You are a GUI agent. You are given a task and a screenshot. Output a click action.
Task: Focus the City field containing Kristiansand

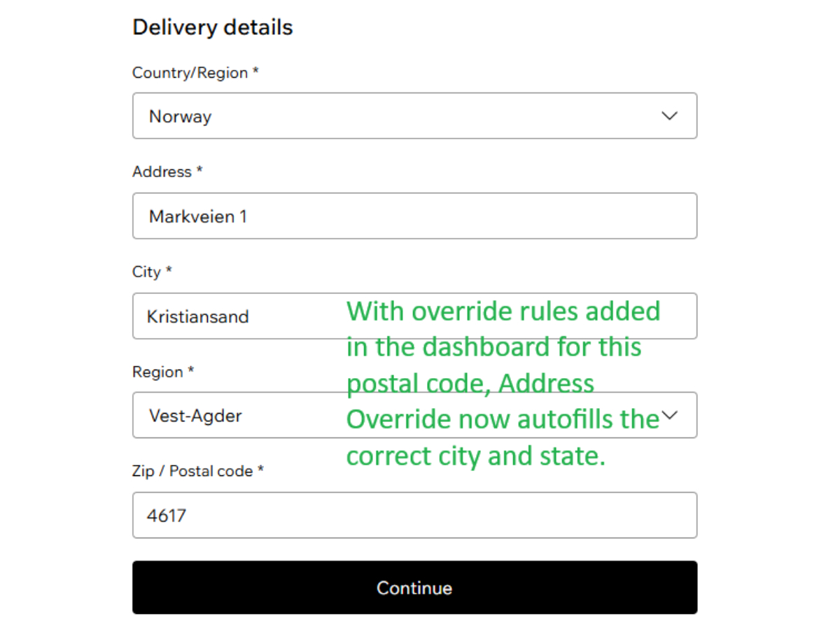(x=238, y=316)
